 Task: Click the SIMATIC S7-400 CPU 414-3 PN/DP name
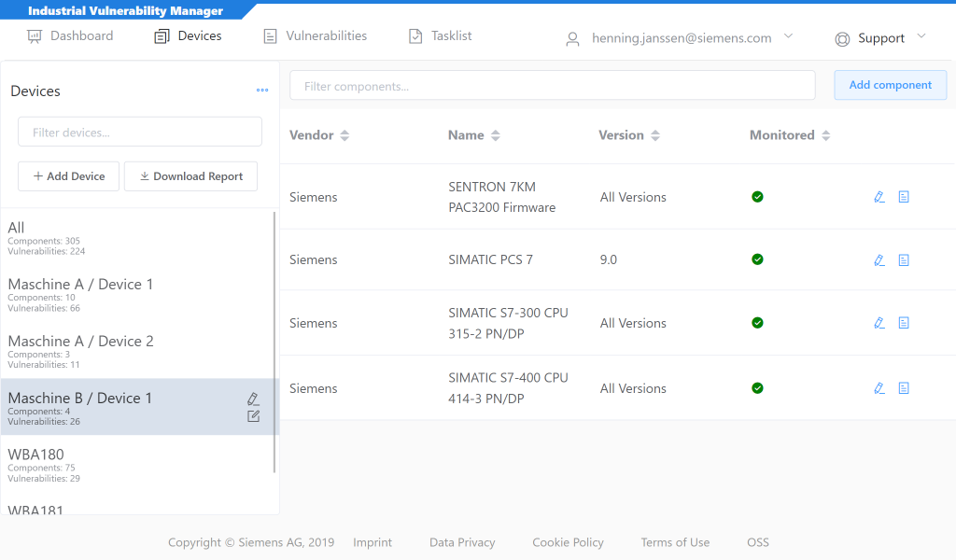click(x=508, y=388)
